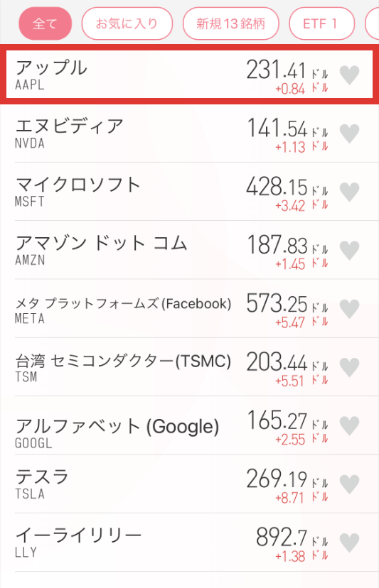This screenshot has width=379, height=588.
Task: Switch to the お気に入り tab
Action: point(127,23)
